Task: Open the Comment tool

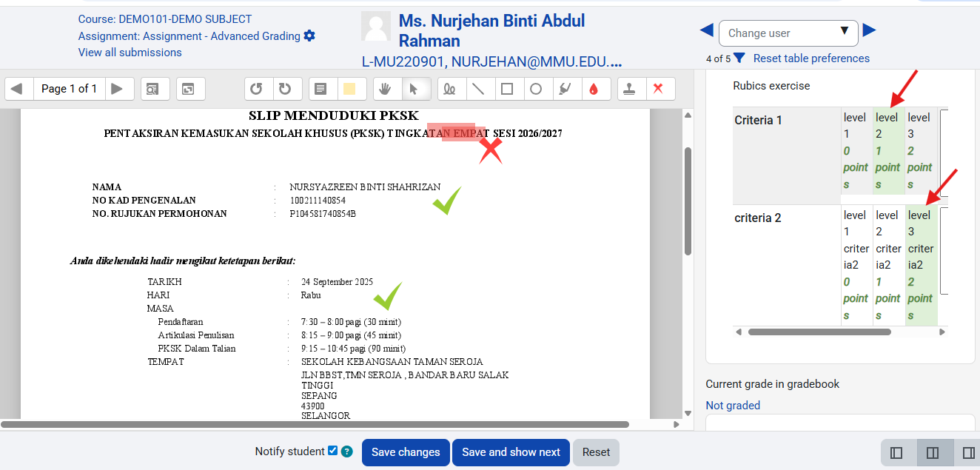Action: 320,89
